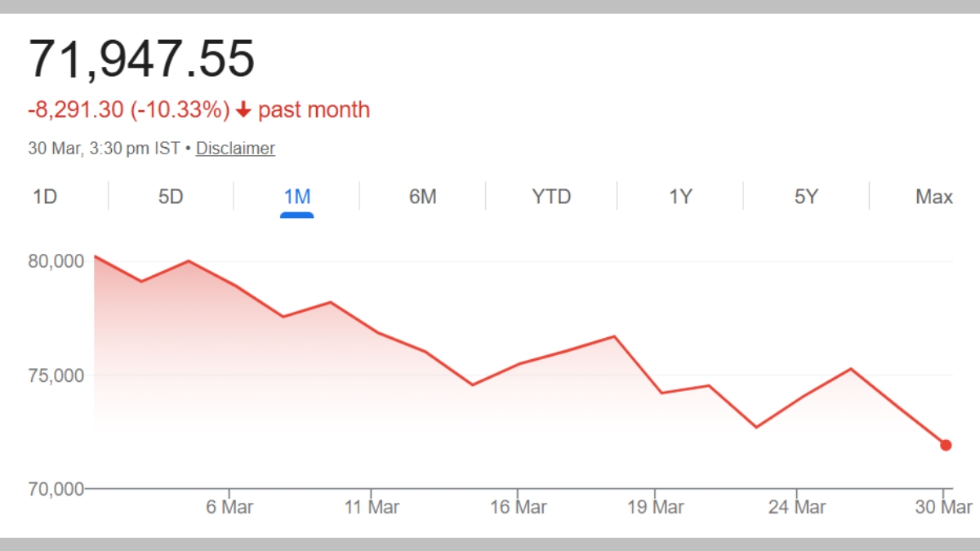Viewport: 980px width, 551px height.
Task: Click the 75,000 y-axis label
Action: [56, 376]
